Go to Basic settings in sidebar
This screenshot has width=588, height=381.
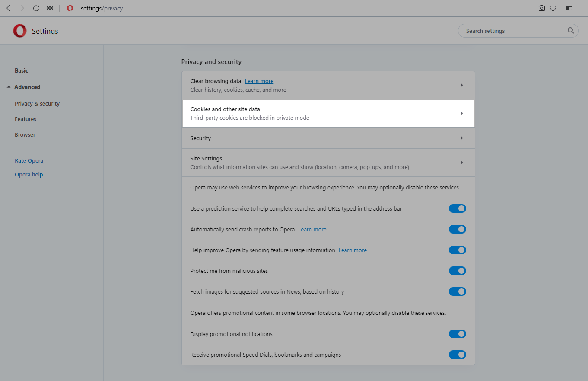22,70
